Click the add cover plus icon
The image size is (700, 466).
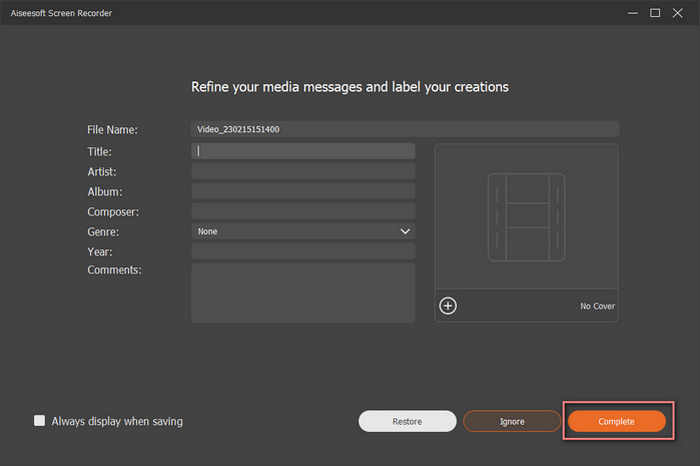[x=448, y=306]
